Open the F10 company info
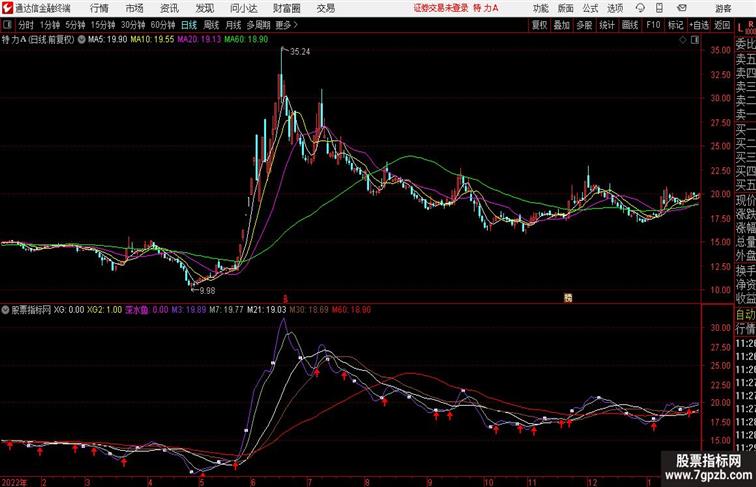Image resolution: width=756 pixels, height=487 pixels. (x=653, y=25)
